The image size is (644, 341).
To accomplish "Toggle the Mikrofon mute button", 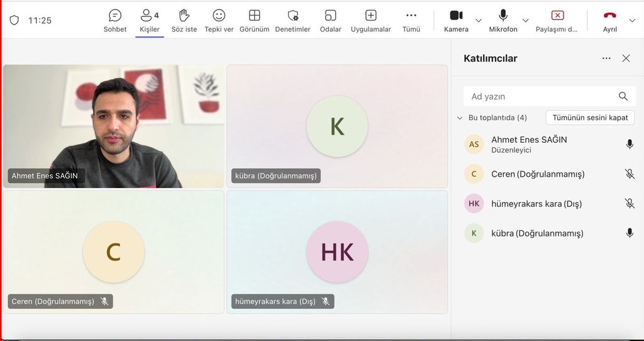I will [x=503, y=20].
